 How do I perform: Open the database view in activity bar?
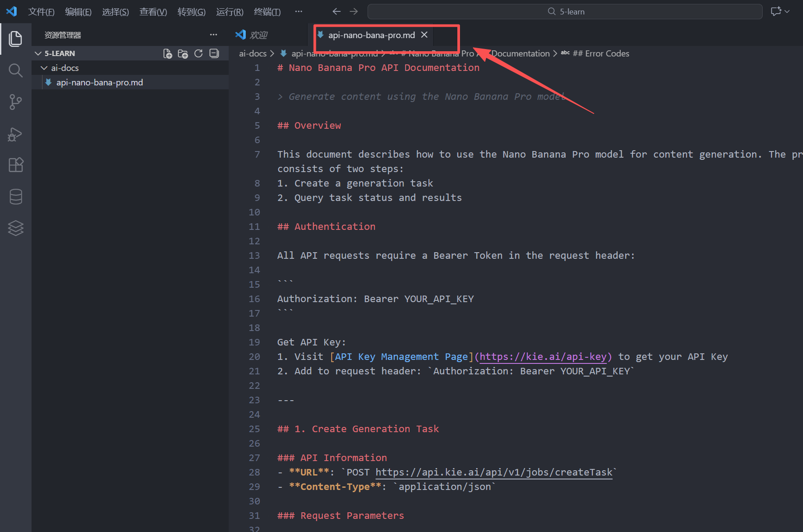[16, 197]
